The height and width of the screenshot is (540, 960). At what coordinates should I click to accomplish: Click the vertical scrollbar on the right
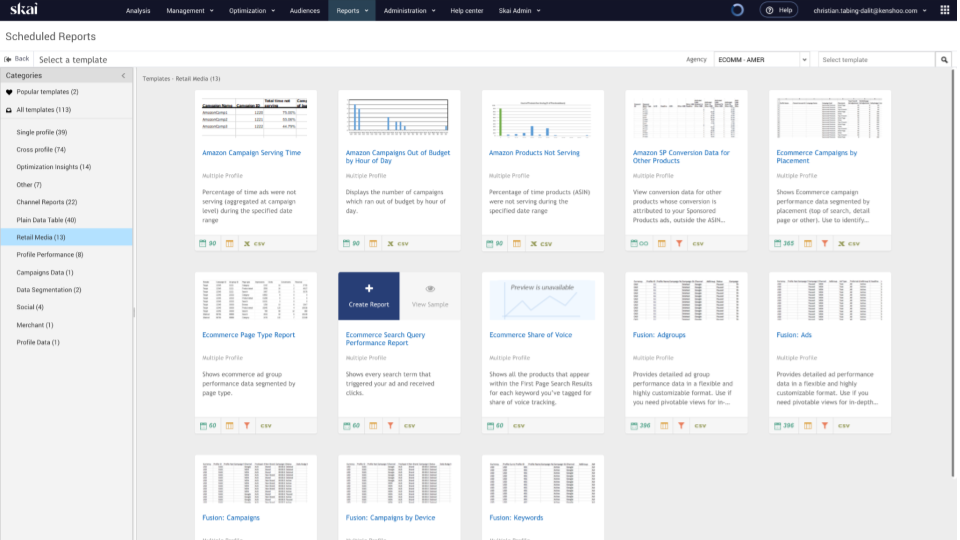click(x=953, y=272)
